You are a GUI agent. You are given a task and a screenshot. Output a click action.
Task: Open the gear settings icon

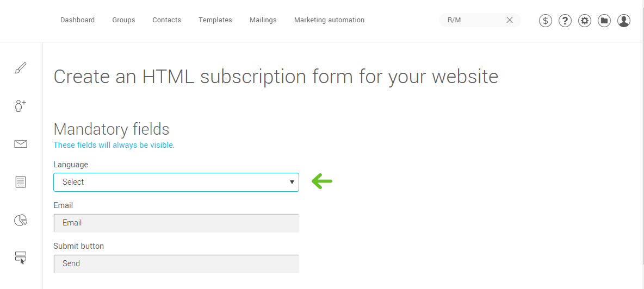tap(585, 21)
